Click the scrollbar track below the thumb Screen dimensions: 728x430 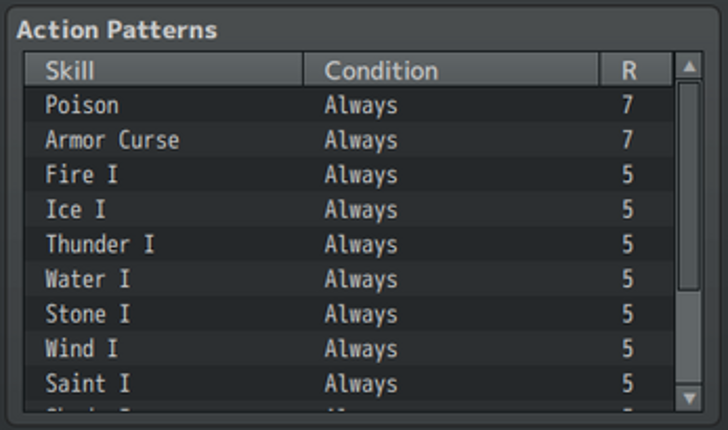click(689, 338)
